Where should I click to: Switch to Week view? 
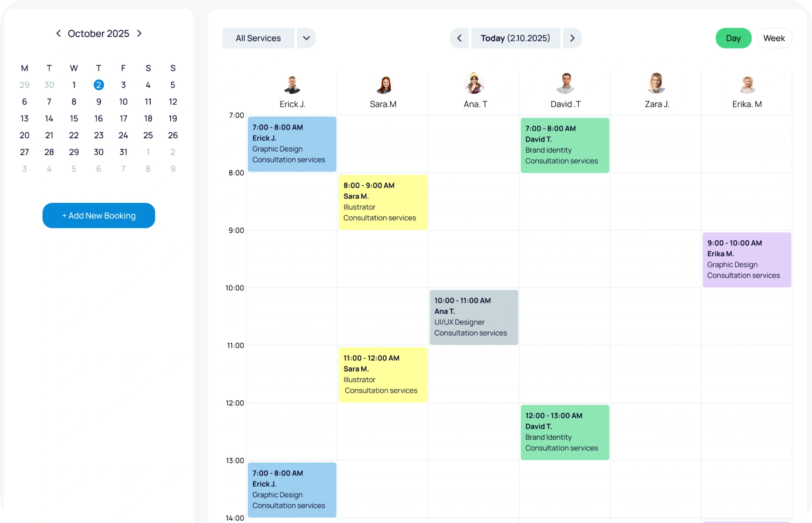pyautogui.click(x=774, y=38)
